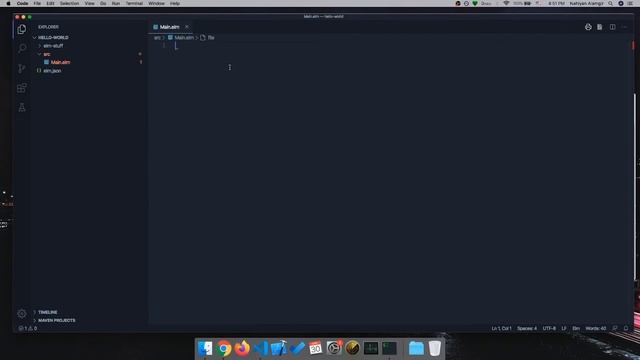The height and width of the screenshot is (360, 640).
Task: Open the feedback icon in the status bar
Action: (x=615, y=328)
